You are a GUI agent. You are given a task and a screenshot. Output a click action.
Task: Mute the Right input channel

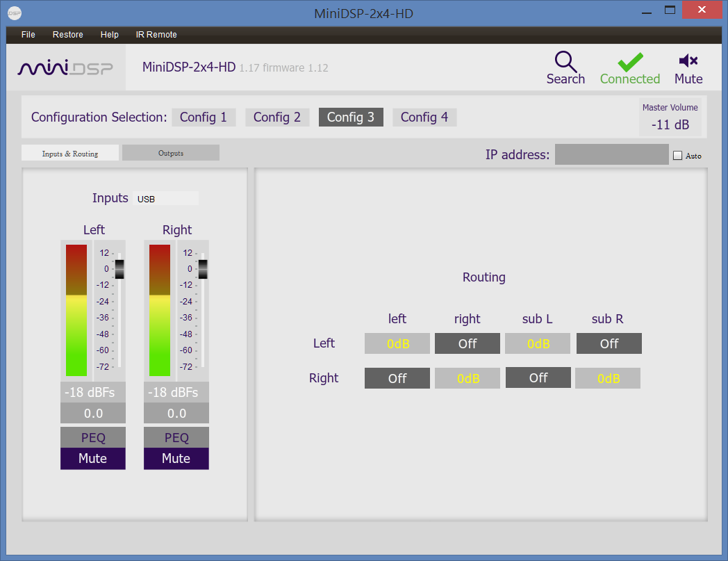176,458
